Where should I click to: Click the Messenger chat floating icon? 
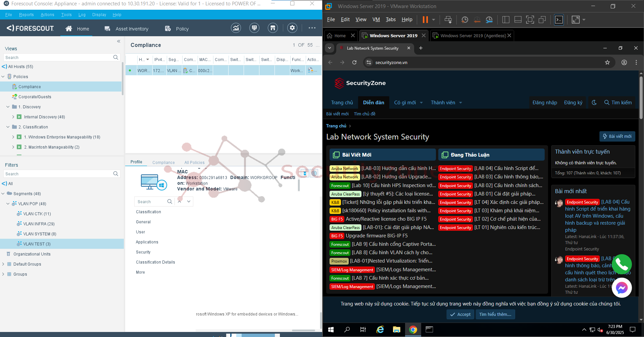tap(622, 288)
